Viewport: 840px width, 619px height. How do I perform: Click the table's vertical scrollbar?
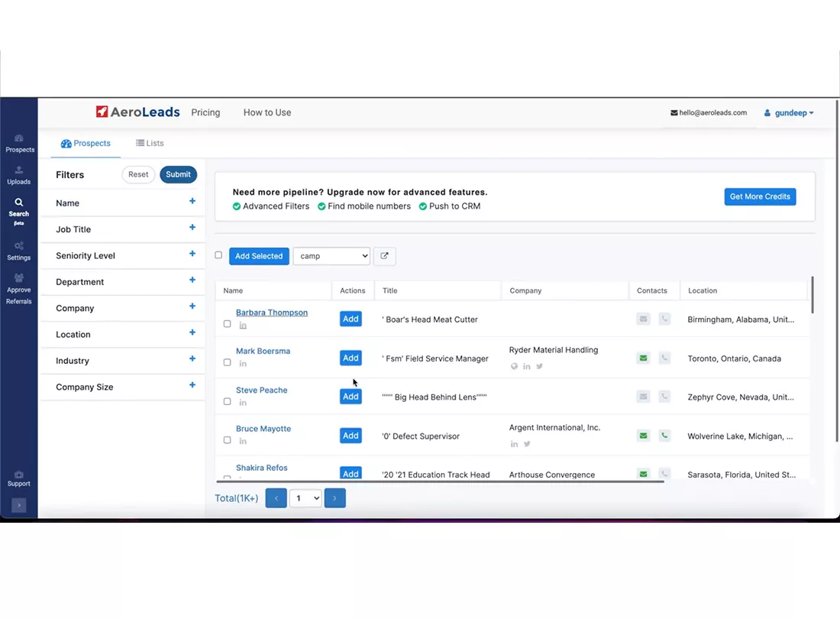(x=813, y=295)
